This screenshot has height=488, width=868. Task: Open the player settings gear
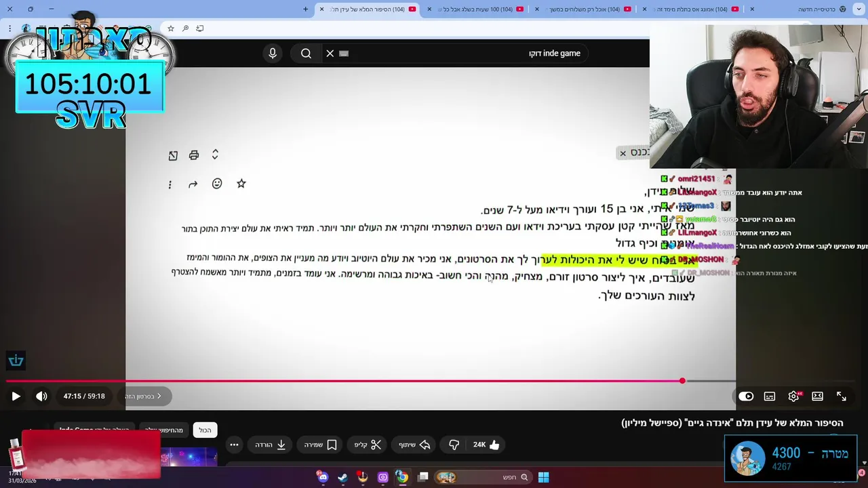pyautogui.click(x=793, y=396)
